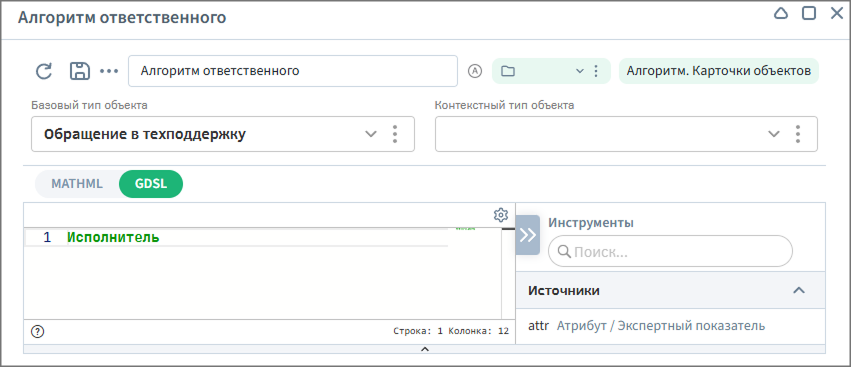Edit the algorithm name input field

click(293, 71)
